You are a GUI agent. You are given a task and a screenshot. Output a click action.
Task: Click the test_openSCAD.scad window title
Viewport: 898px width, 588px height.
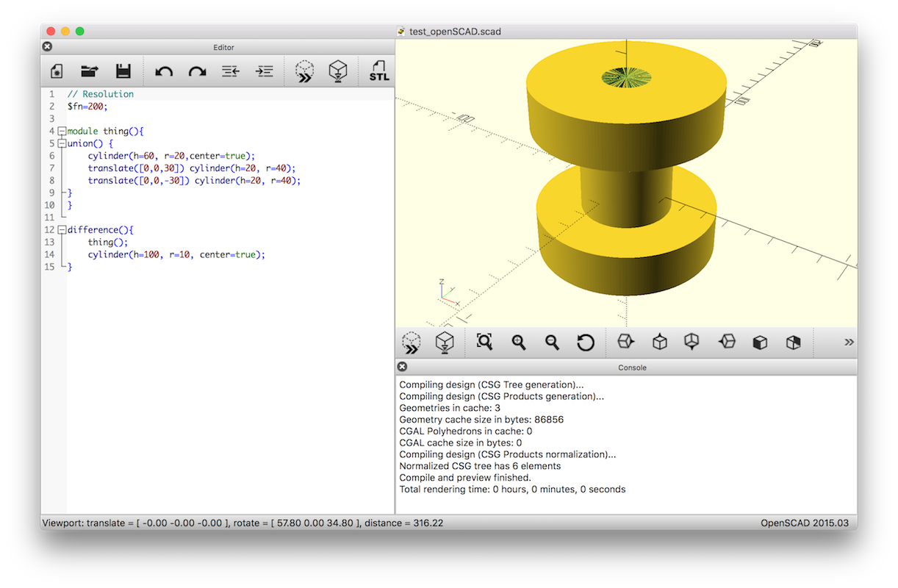point(455,32)
